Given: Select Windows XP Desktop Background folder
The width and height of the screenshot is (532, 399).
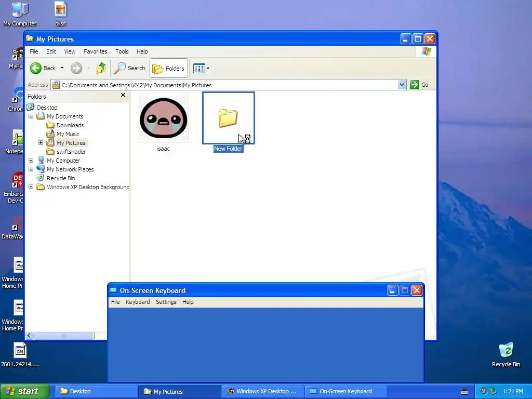Looking at the screenshot, I should coord(87,187).
